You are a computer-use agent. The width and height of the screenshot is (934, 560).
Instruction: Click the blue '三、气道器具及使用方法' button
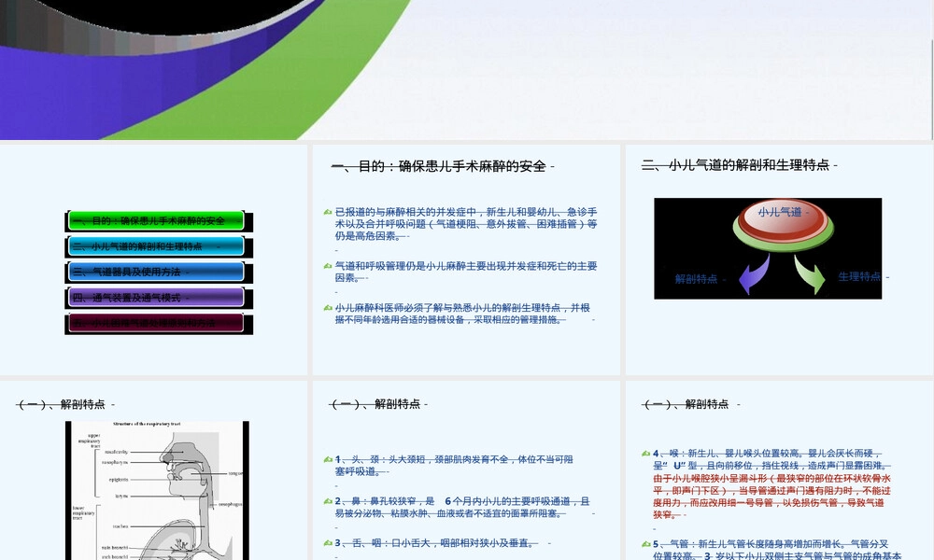156,272
